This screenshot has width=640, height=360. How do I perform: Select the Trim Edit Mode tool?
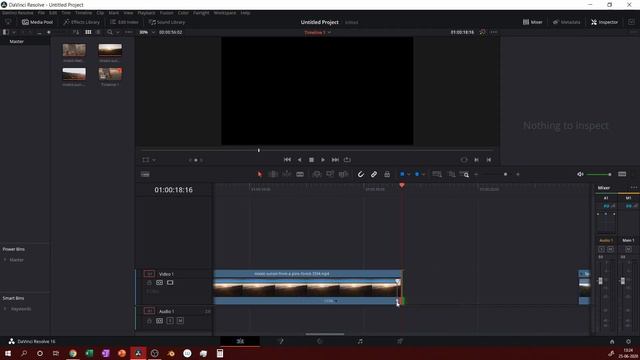pos(273,174)
